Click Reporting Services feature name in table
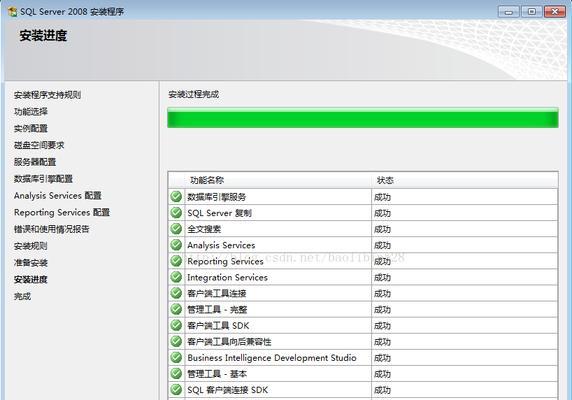The image size is (572, 400). click(x=225, y=261)
